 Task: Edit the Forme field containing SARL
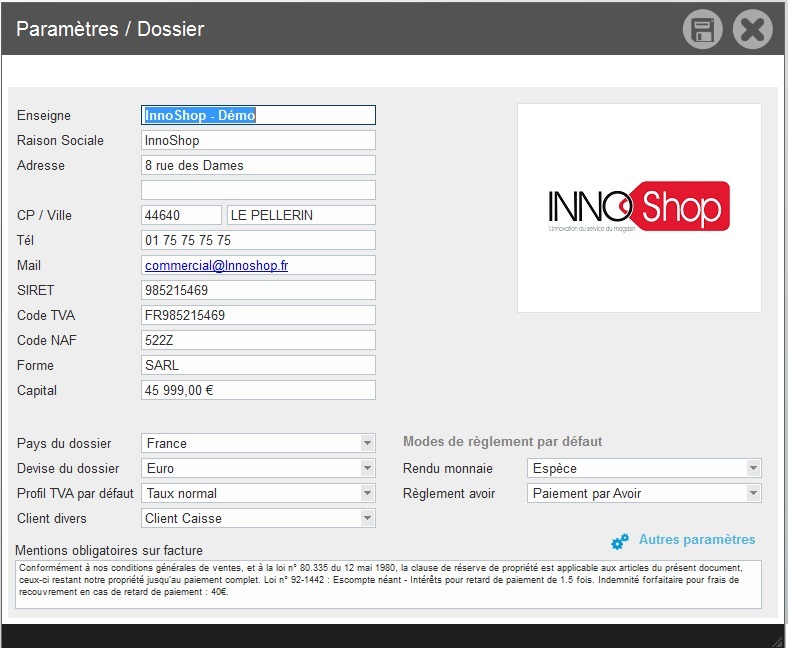click(258, 365)
